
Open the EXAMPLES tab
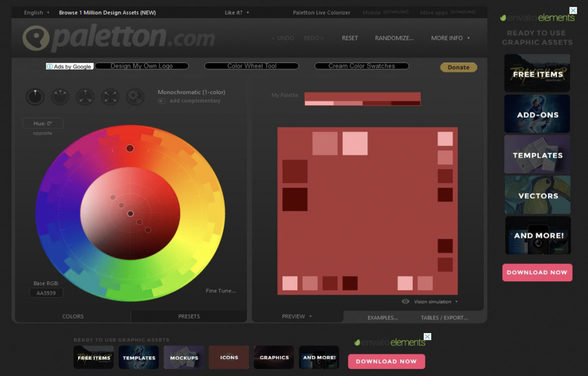coord(383,317)
